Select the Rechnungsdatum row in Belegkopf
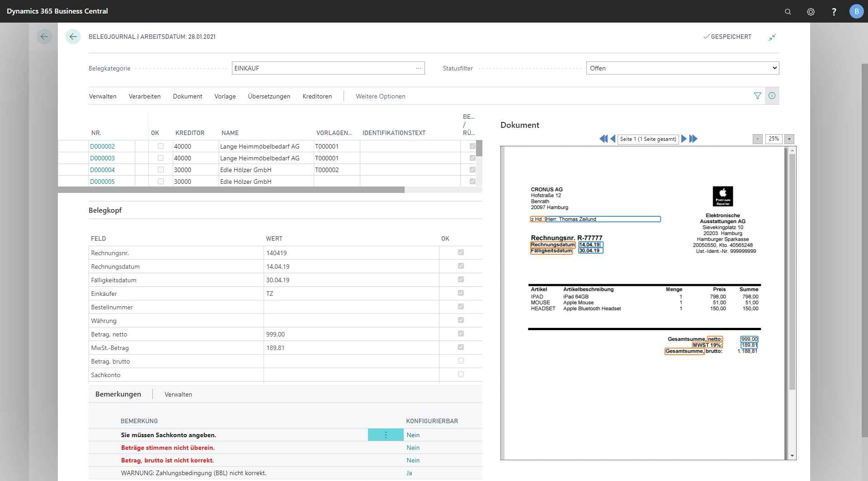Viewport: 868px width, 481px height. [x=285, y=266]
